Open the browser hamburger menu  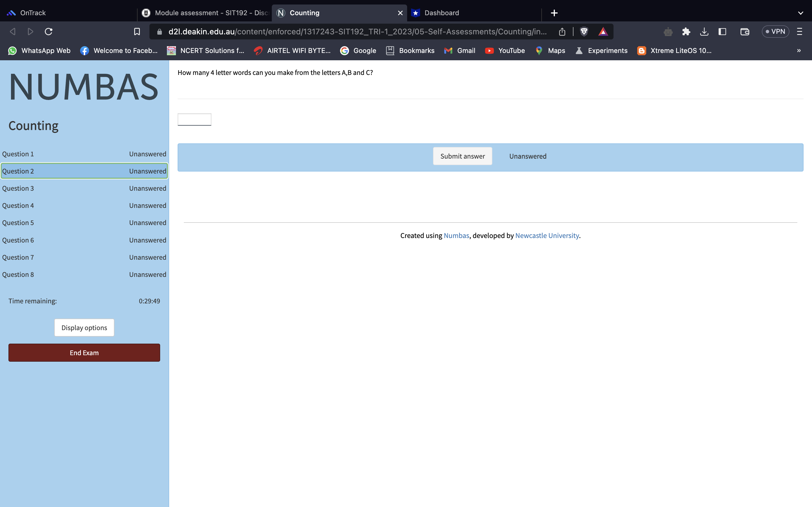[x=800, y=32]
